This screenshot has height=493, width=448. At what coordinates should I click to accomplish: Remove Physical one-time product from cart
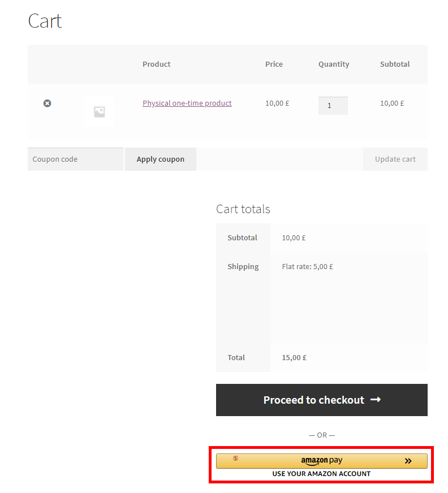click(47, 103)
